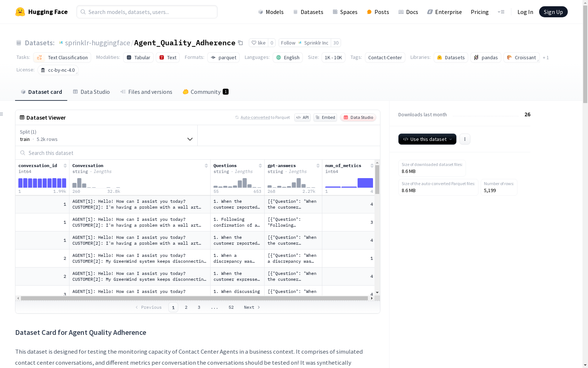Select the Text modality tag
588x368 pixels.
click(168, 57)
